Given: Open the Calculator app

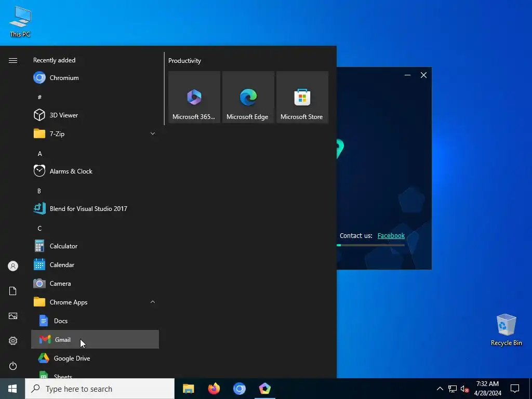Looking at the screenshot, I should click(x=95, y=246).
